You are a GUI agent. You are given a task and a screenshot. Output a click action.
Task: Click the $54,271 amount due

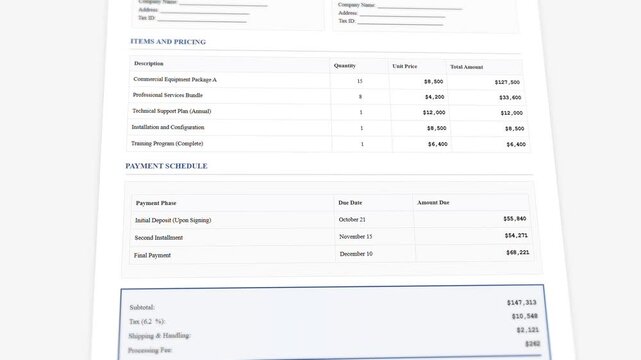coord(516,236)
